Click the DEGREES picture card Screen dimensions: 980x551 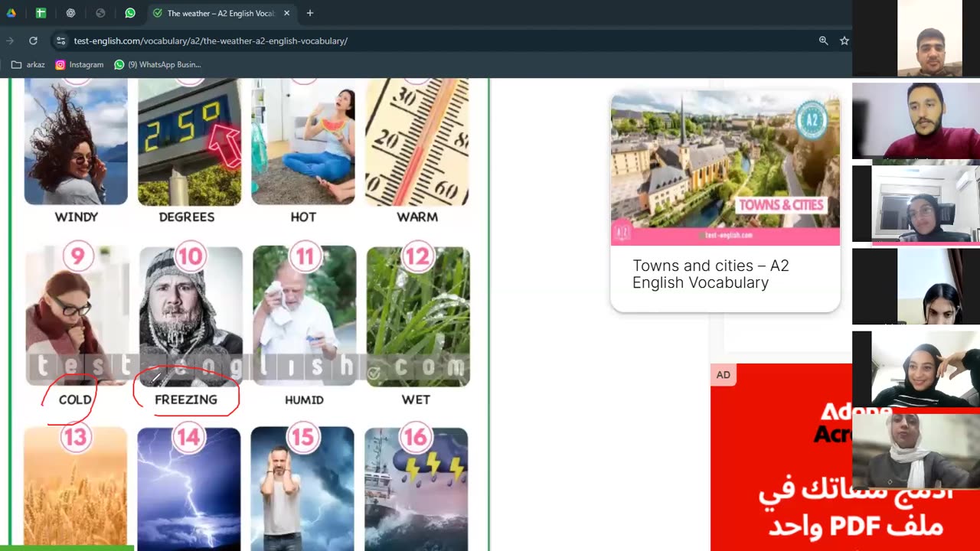coord(189,142)
